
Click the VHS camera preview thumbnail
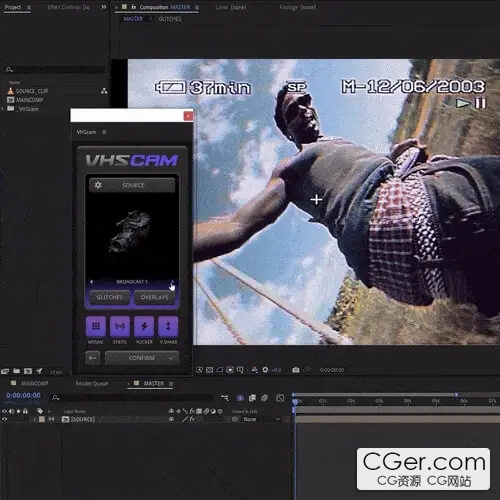pos(130,232)
